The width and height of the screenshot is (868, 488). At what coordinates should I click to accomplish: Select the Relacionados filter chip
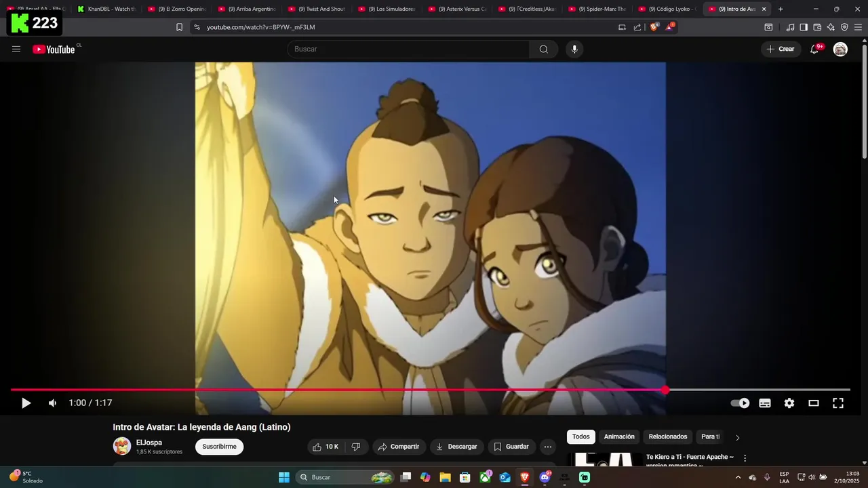(668, 436)
